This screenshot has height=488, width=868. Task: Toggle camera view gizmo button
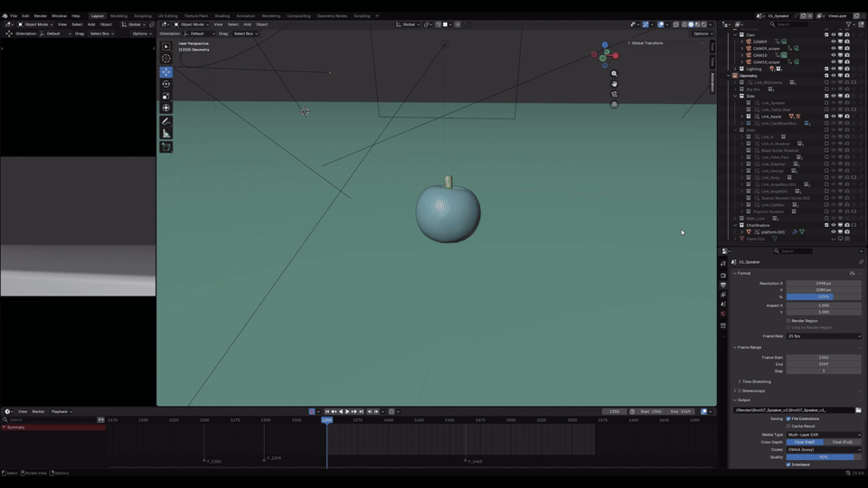[614, 94]
